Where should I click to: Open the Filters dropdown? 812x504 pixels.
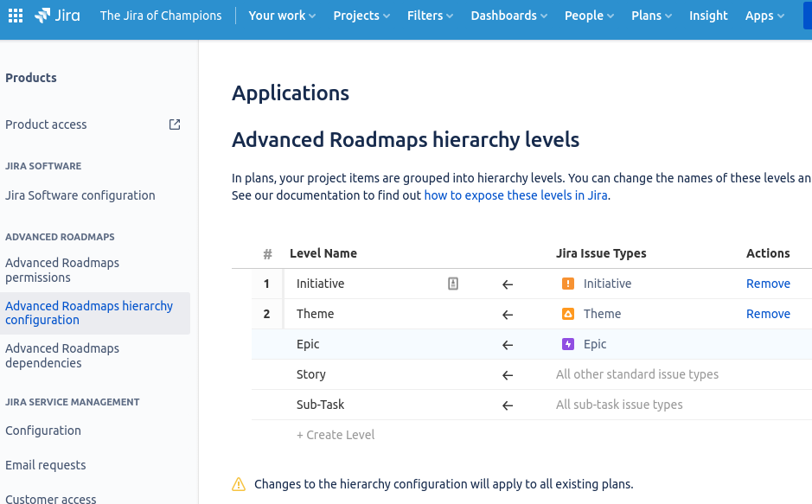430,16
